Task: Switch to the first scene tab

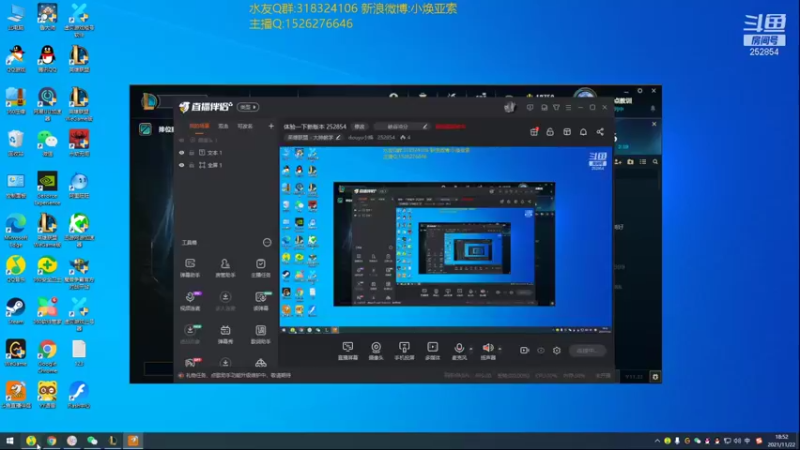Action: 199,126
